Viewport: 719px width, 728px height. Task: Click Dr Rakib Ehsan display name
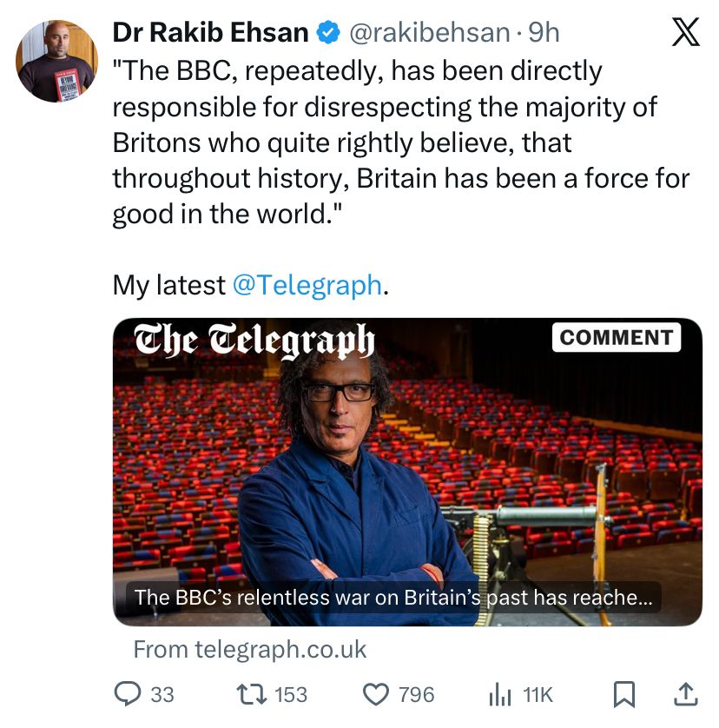pos(210,33)
